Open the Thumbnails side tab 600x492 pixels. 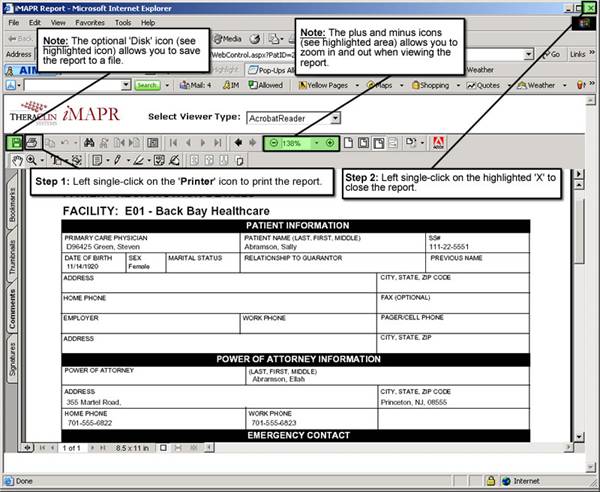[x=12, y=252]
